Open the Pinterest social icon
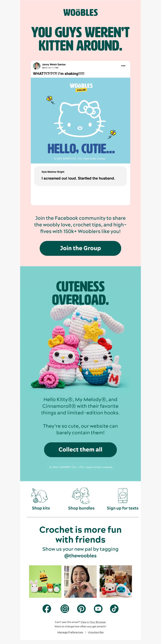This screenshot has height=644, width=161. click(x=81, y=609)
